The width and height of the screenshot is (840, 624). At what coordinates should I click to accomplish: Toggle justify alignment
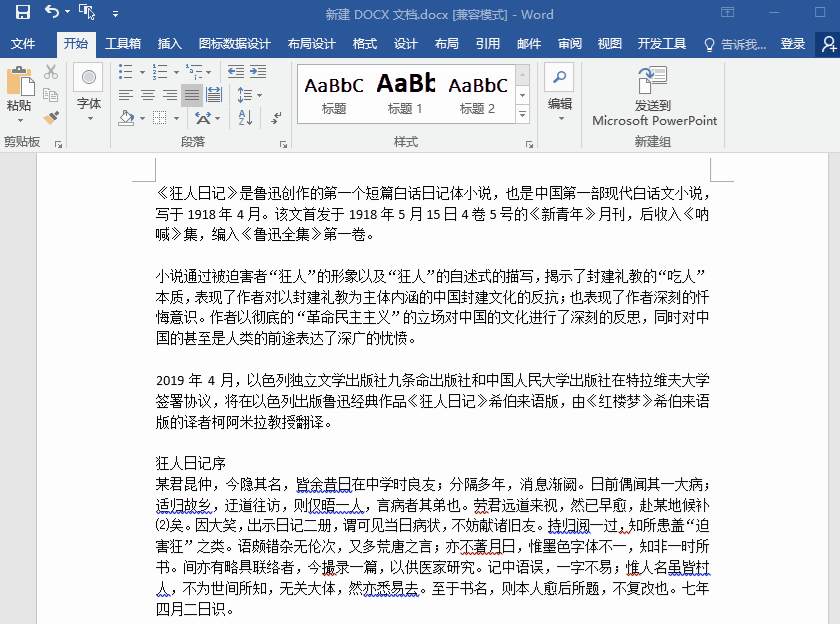coord(192,95)
